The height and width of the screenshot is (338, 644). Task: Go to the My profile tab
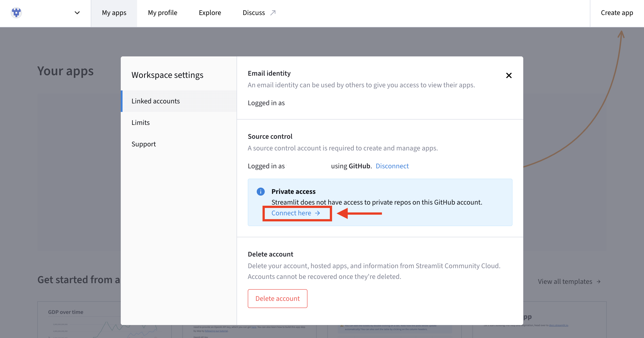click(163, 13)
